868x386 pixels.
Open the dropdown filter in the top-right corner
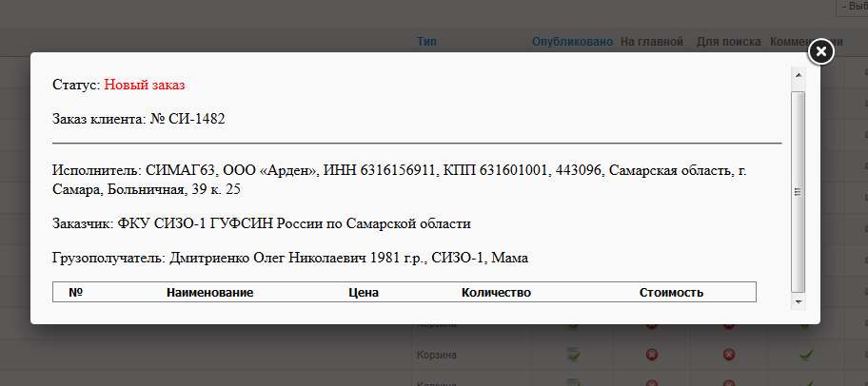click(x=850, y=7)
